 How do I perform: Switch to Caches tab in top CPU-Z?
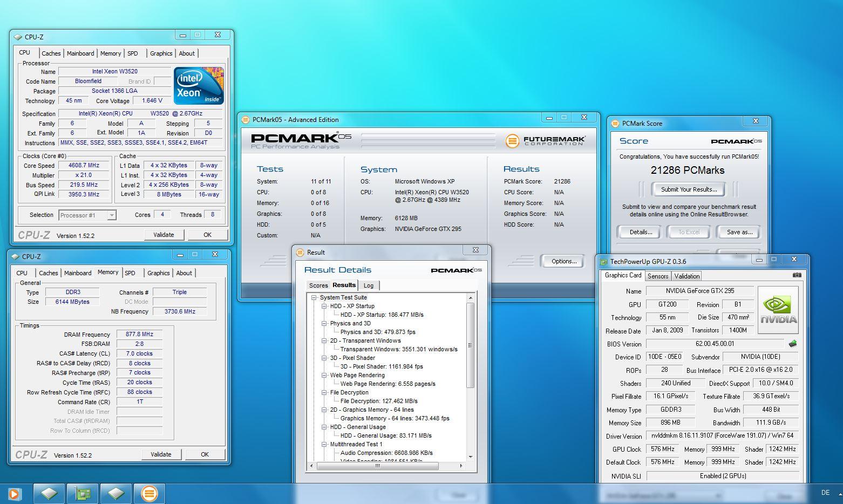pyautogui.click(x=51, y=53)
